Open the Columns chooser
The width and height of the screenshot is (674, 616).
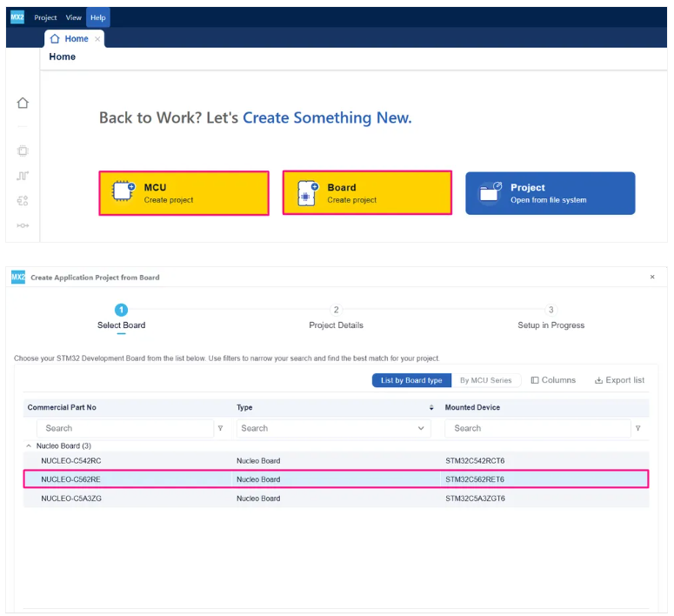(553, 380)
